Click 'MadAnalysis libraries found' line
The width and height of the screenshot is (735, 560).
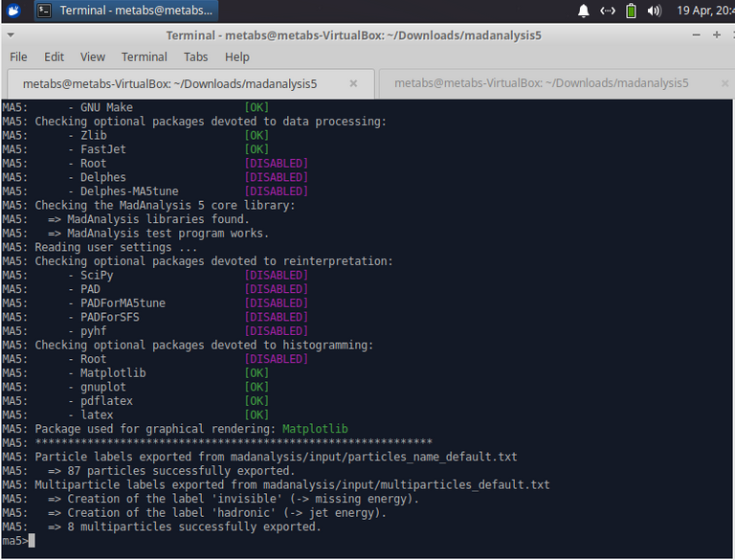(x=148, y=219)
